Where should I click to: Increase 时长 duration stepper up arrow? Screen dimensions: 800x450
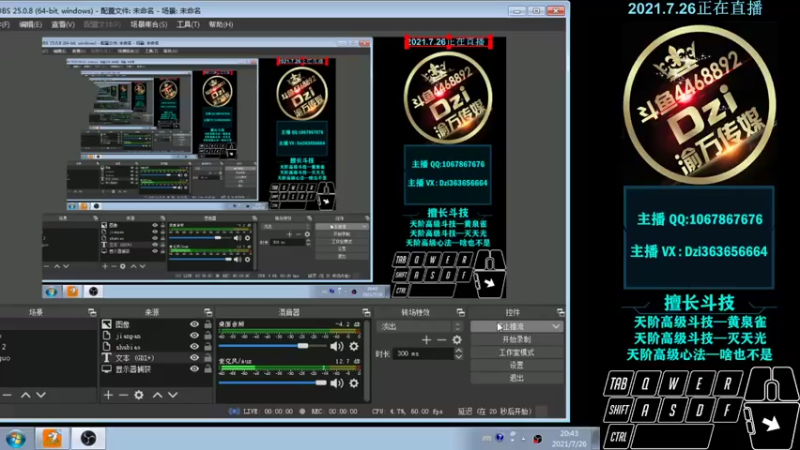459,351
